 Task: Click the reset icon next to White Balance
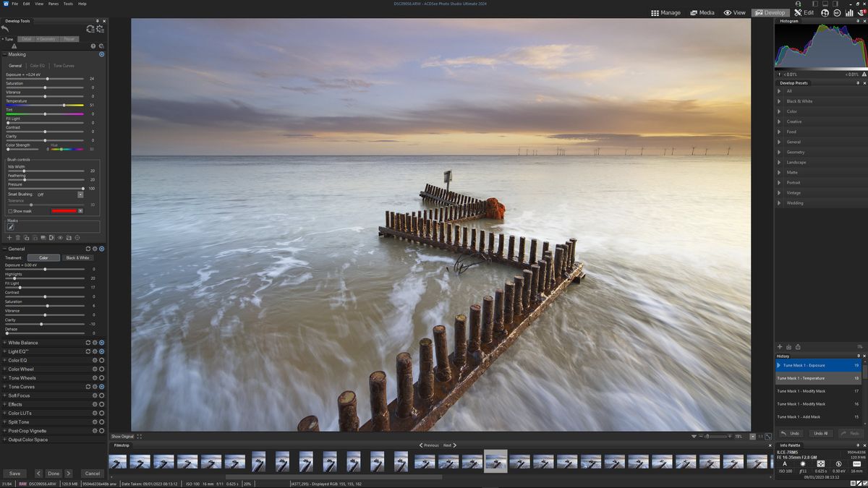tap(87, 342)
